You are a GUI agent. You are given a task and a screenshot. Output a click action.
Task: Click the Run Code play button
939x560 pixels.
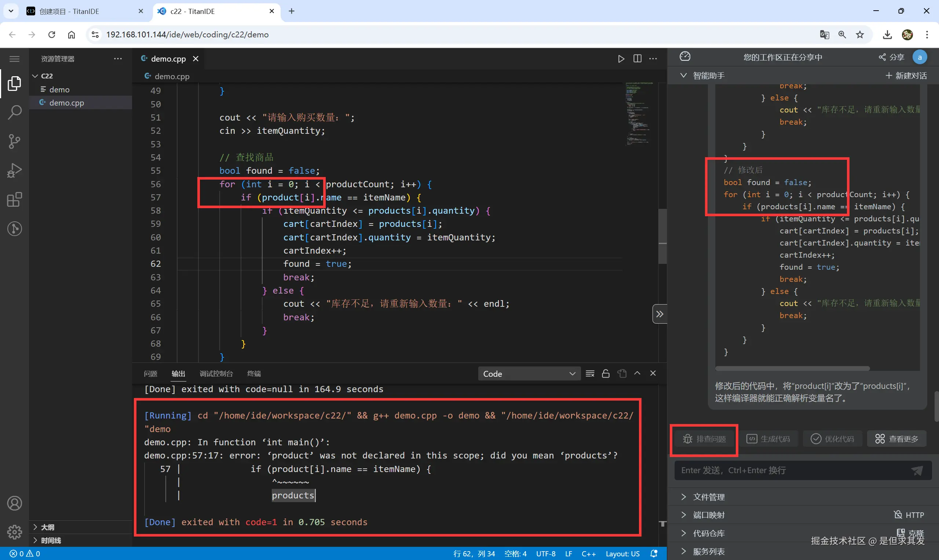[x=621, y=59]
